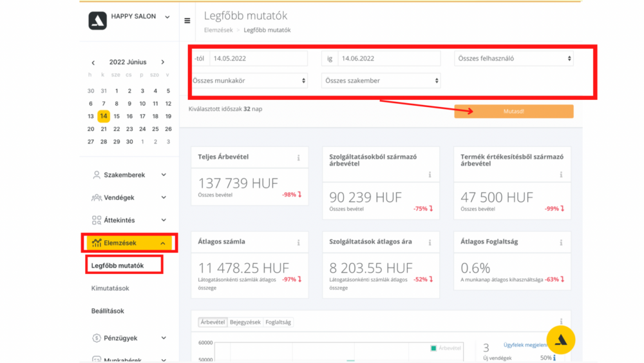Open the yellow round chat widget icon
This screenshot has width=644, height=363.
561,340
